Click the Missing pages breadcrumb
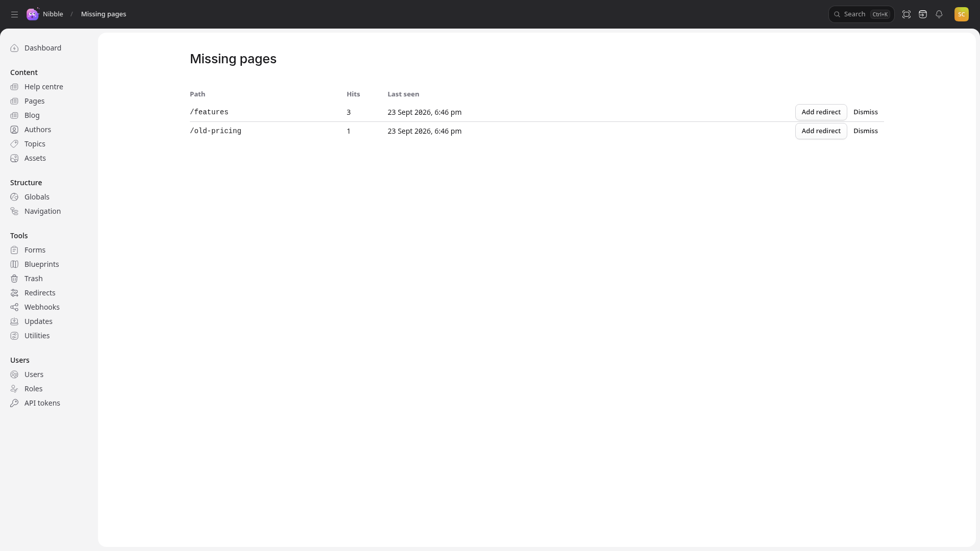Image resolution: width=980 pixels, height=551 pixels. coord(104,14)
